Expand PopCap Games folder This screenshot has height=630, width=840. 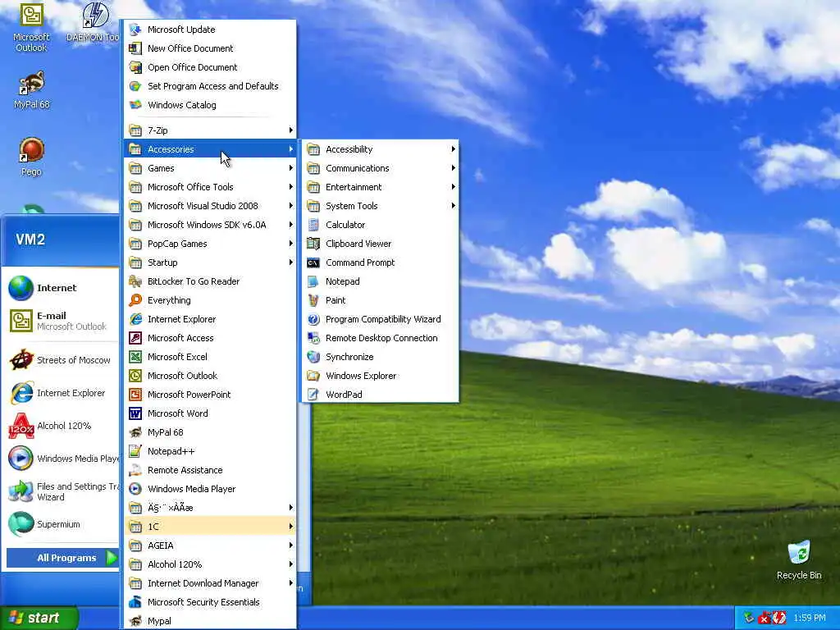[x=210, y=244]
